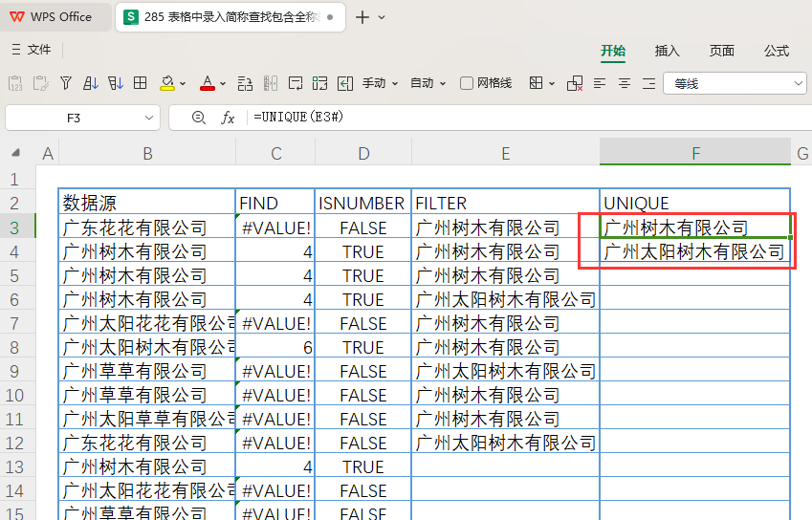Screen dimensions: 812x520
Task: Click the WPS Office logo icon
Action: [17, 17]
